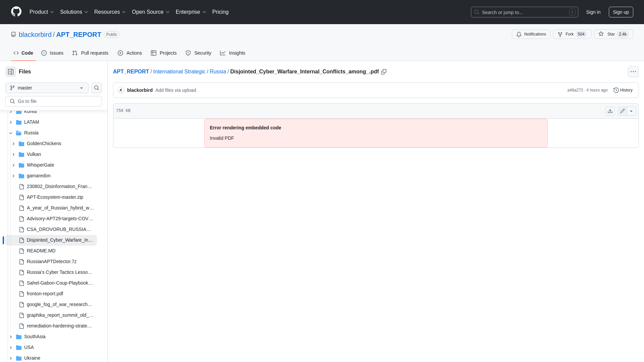Click the blackorbird avatar image
This screenshot has height=362, width=644.
(121, 90)
